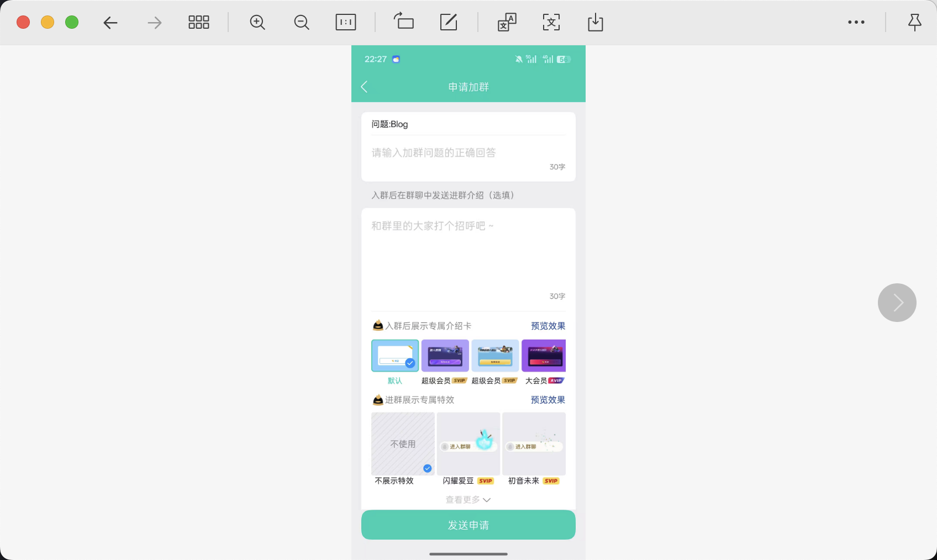Navigate back with the left arrow
937x560 pixels.
(x=110, y=23)
